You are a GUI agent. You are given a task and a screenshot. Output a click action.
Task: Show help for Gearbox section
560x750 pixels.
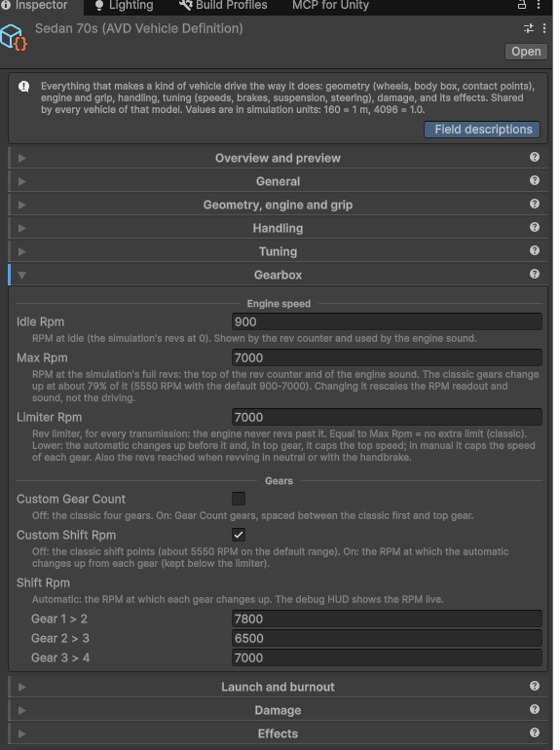(x=535, y=274)
